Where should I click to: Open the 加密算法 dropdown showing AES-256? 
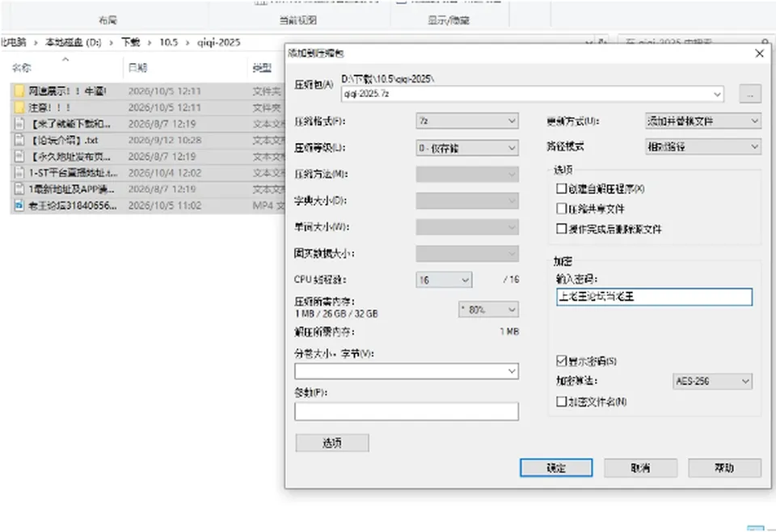click(x=713, y=381)
